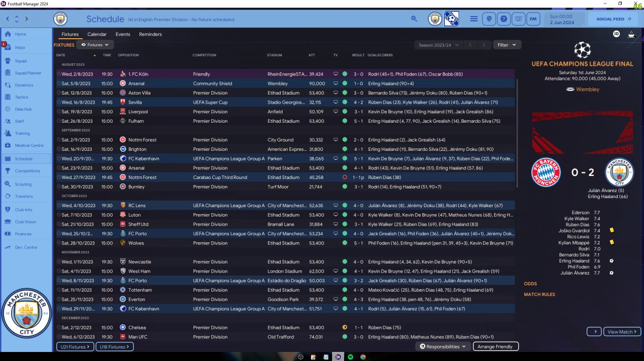Open the search magnifier icon
Viewport: 644px width, 361px height.
coord(414,19)
